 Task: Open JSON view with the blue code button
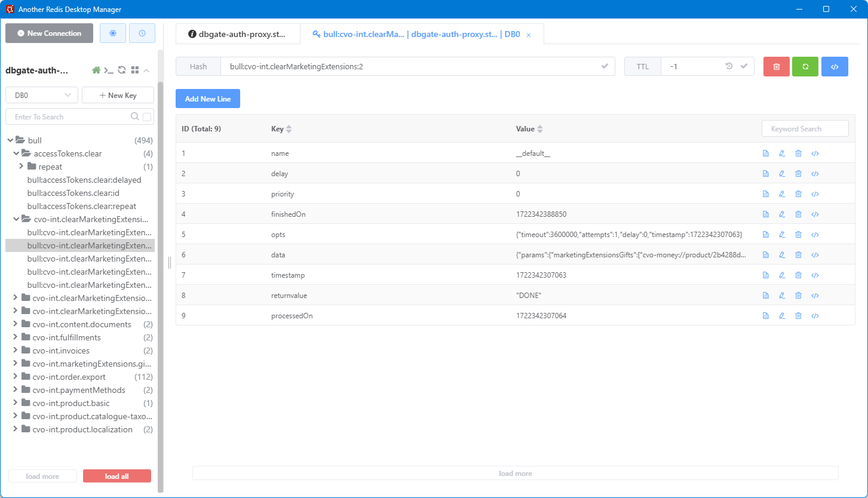835,66
